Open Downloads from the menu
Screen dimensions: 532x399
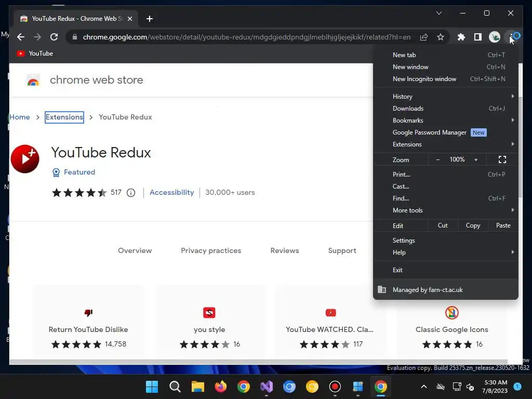(445, 109)
